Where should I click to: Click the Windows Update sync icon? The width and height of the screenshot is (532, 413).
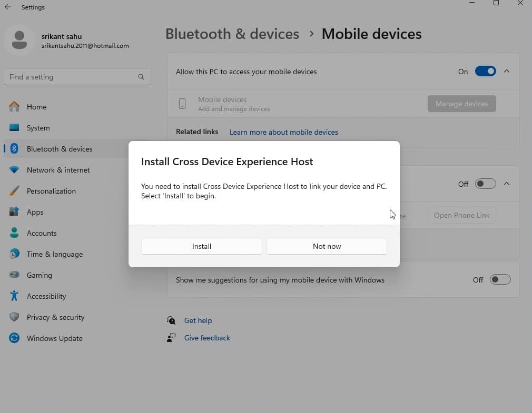(x=14, y=338)
